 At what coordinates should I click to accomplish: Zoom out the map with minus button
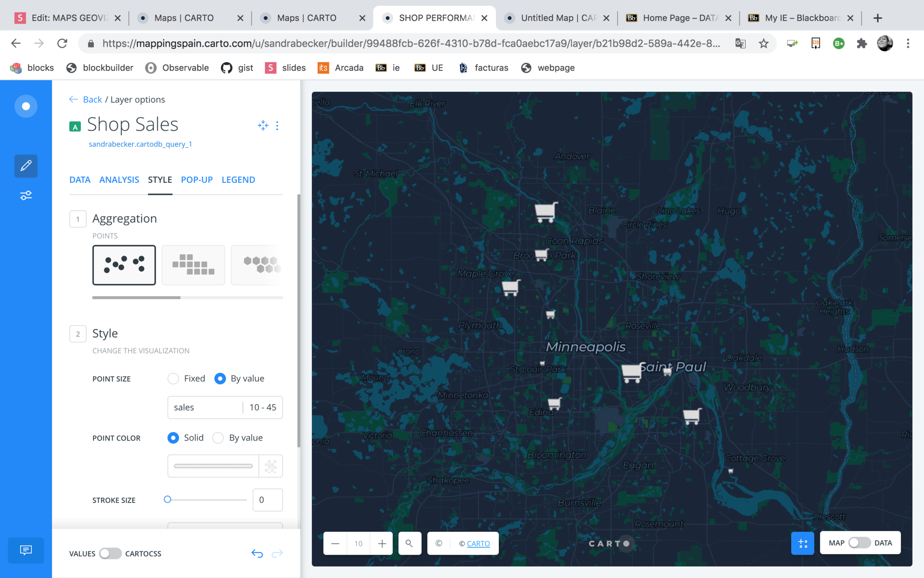335,543
